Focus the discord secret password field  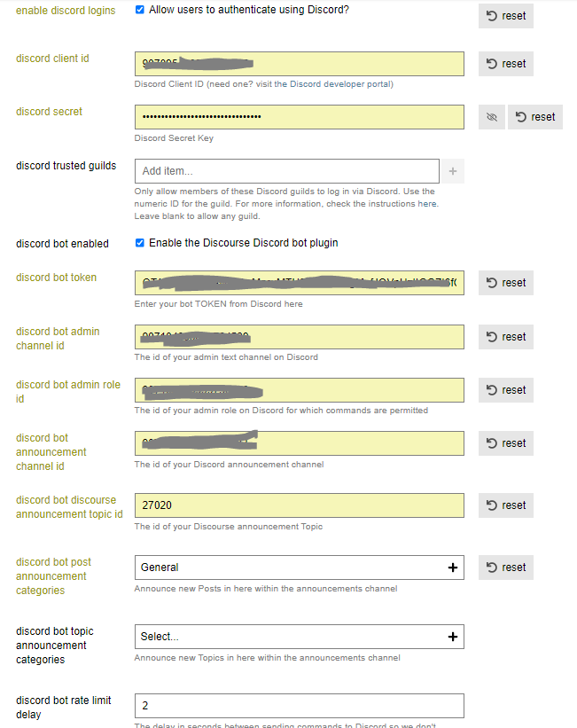(299, 117)
